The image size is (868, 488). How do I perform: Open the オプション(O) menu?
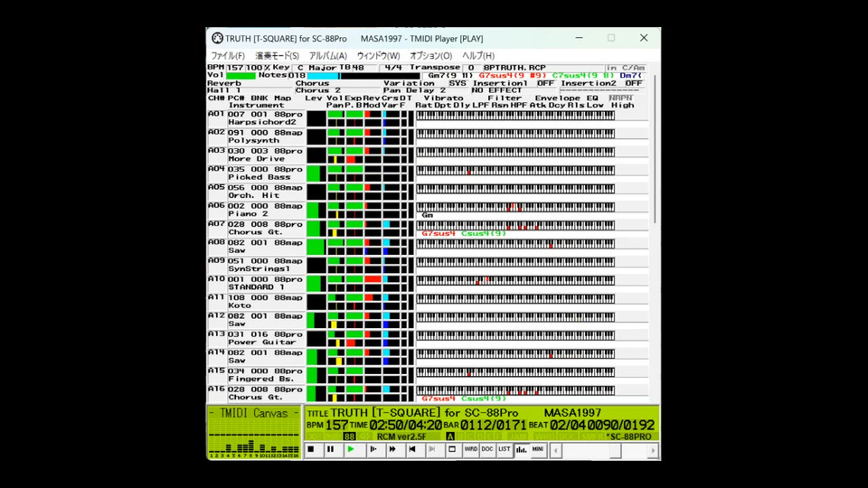tap(430, 56)
